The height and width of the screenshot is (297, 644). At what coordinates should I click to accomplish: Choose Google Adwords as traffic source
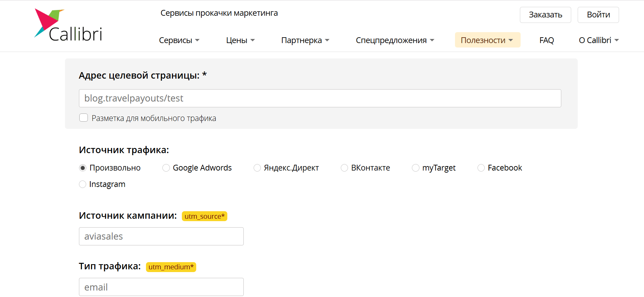pos(166,168)
